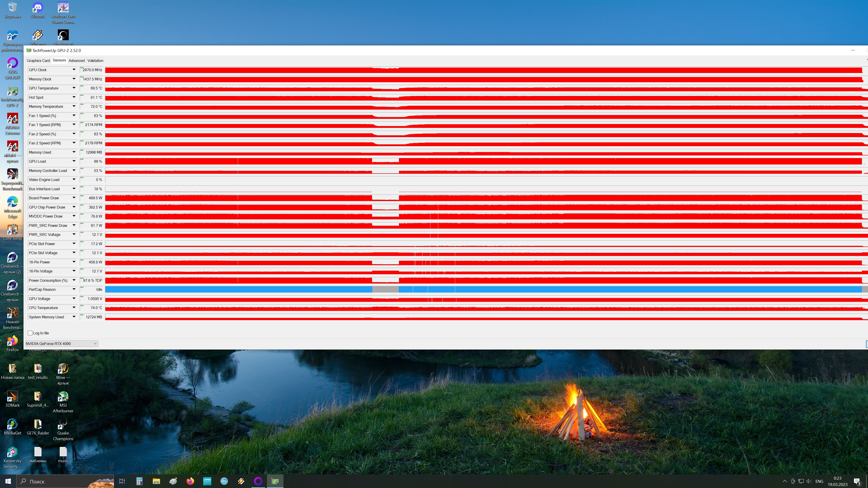Image resolution: width=868 pixels, height=488 pixels.
Task: Click the Windows Start button
Action: point(8,481)
